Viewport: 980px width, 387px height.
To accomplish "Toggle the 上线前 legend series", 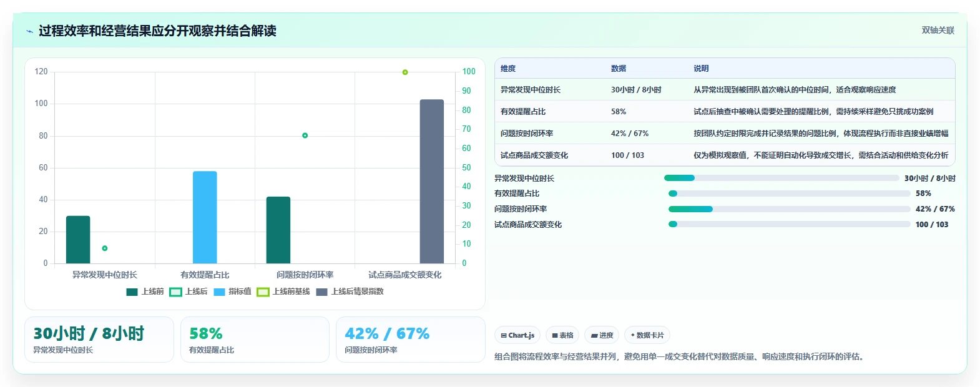I will [x=145, y=291].
